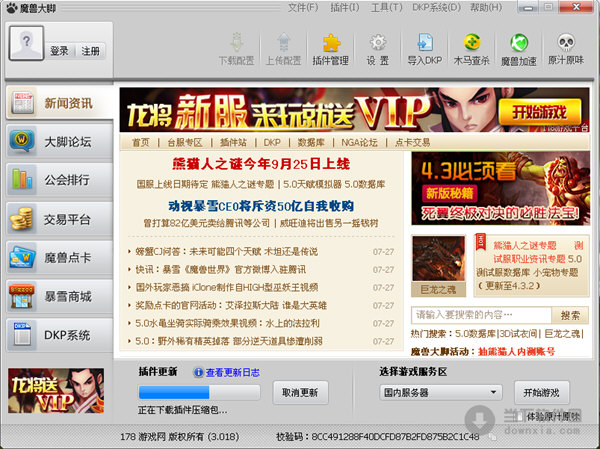Open 插件管理 plugin manager puzzle icon

coord(331,43)
